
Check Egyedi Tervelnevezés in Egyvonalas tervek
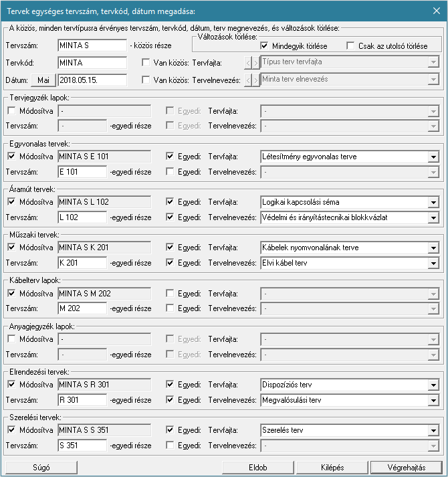[x=170, y=171]
